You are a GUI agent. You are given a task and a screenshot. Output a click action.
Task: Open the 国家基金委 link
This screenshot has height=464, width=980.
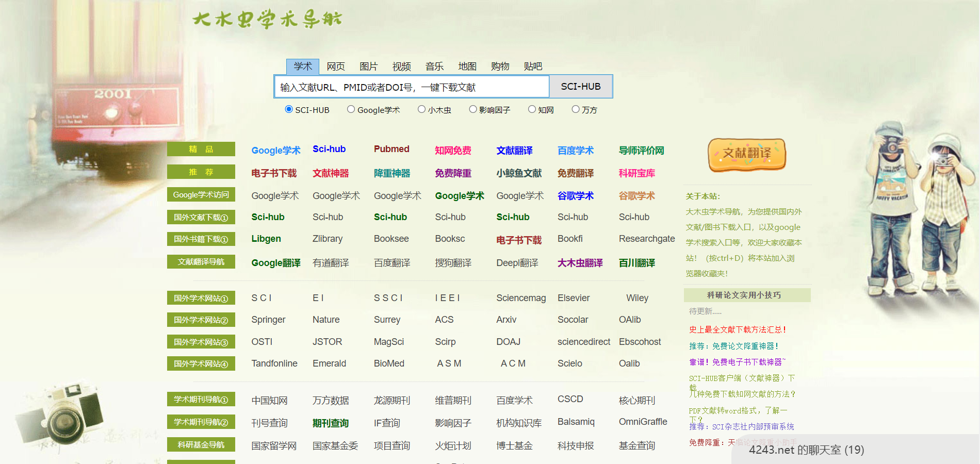click(335, 446)
